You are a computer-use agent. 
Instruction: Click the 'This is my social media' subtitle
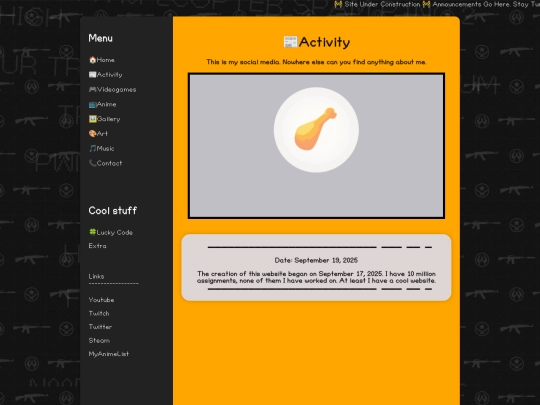pyautogui.click(x=316, y=62)
